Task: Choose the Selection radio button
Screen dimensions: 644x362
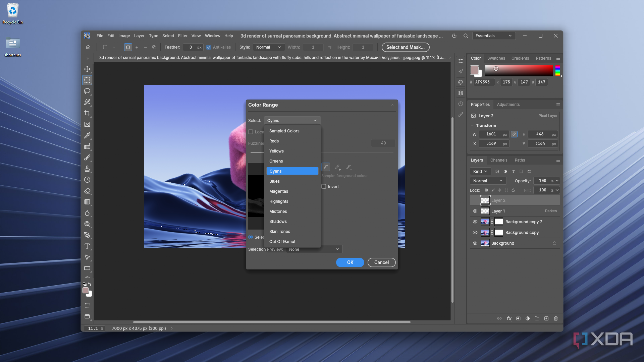Action: point(251,237)
